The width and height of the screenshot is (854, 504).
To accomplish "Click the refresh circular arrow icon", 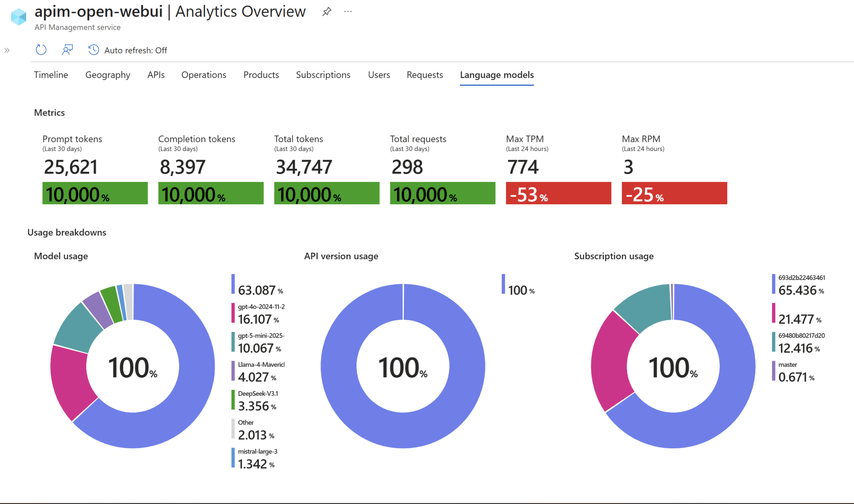I will tap(41, 50).
